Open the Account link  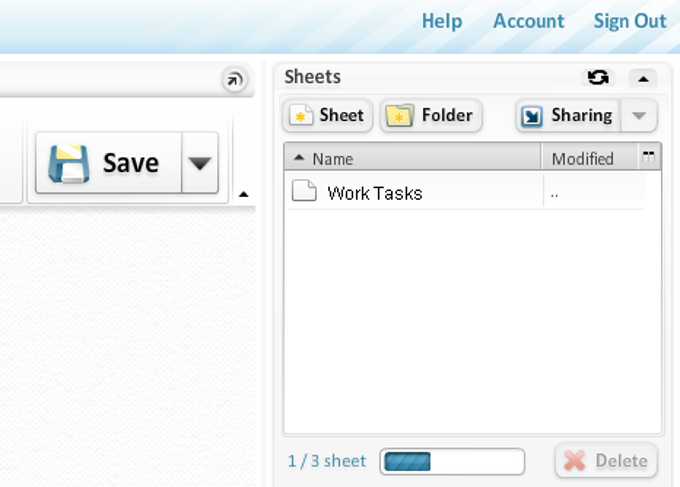point(529,21)
